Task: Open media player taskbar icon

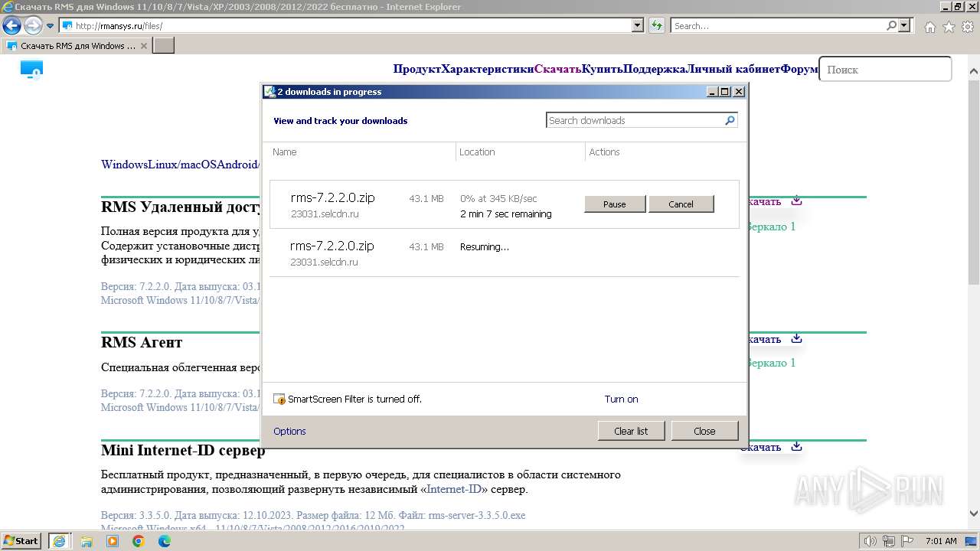Action: tap(113, 541)
